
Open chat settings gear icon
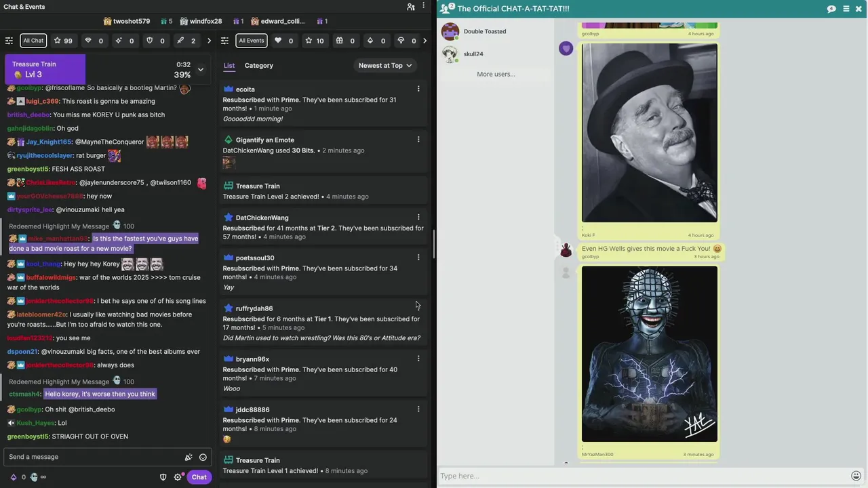pos(178,477)
